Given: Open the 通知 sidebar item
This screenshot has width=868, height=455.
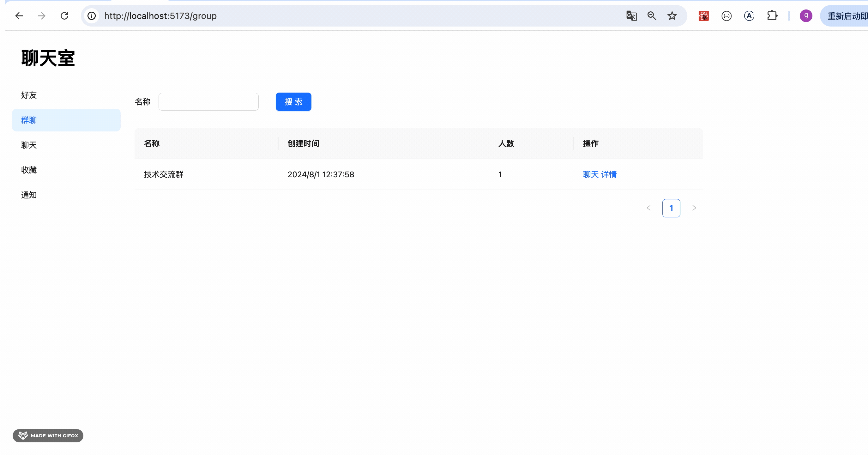Looking at the screenshot, I should coord(29,195).
